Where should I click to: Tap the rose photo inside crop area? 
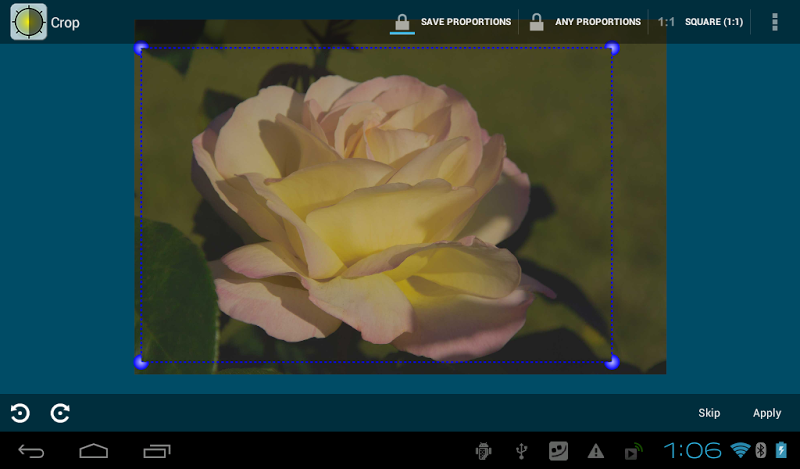pos(377,205)
